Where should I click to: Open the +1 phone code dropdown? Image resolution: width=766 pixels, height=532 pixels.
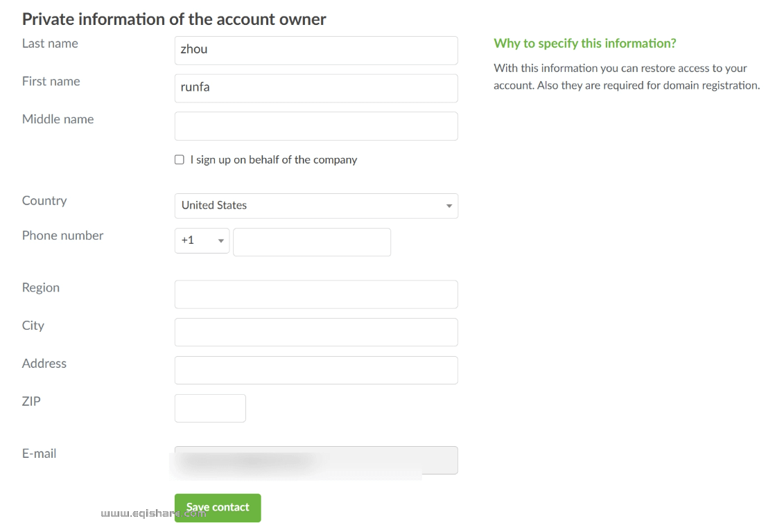(x=201, y=240)
